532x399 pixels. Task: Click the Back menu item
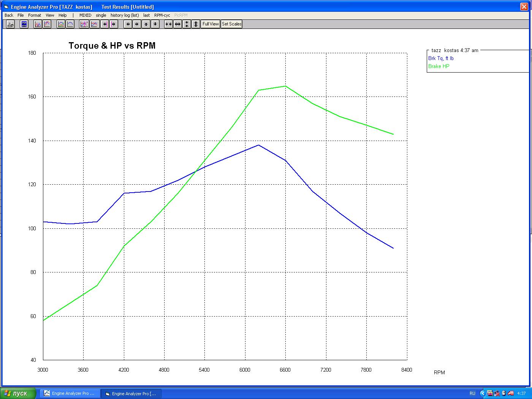[x=9, y=15]
